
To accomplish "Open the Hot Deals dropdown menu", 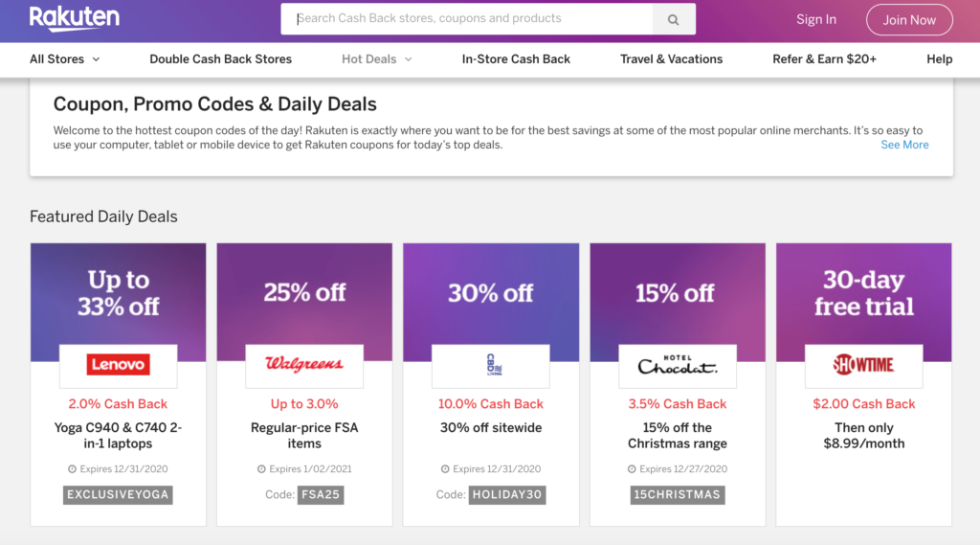I will tap(376, 58).
